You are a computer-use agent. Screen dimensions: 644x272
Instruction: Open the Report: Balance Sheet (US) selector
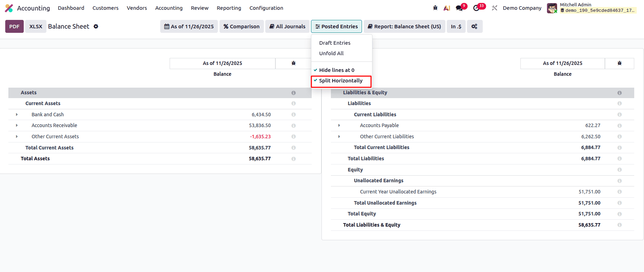404,27
